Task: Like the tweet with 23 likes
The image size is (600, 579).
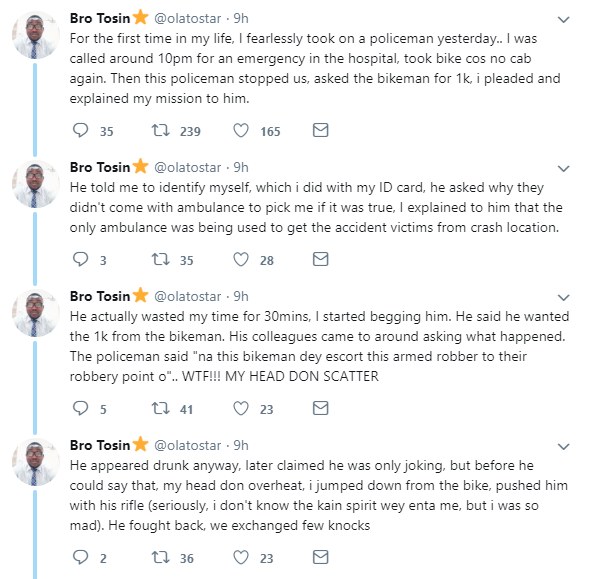Action: pos(240,408)
